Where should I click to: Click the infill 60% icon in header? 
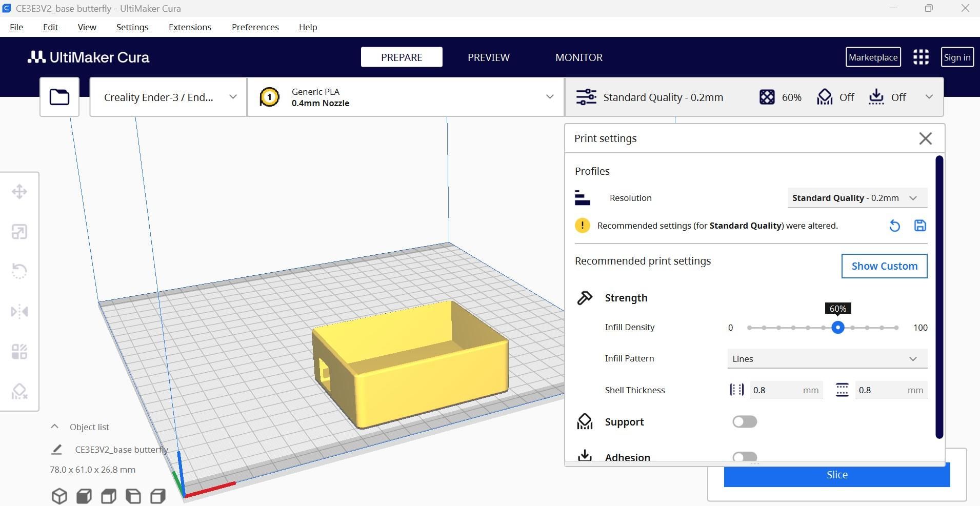767,97
